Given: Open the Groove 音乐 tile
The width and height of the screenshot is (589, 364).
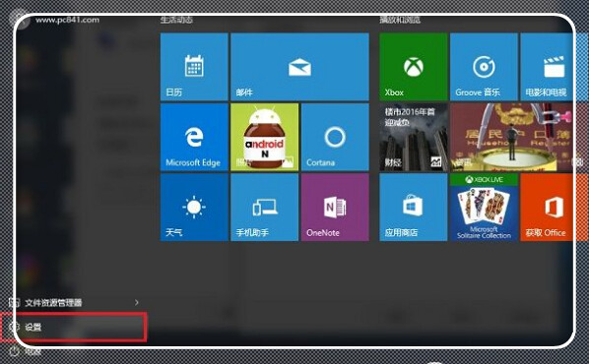Looking at the screenshot, I should pyautogui.click(x=484, y=67).
